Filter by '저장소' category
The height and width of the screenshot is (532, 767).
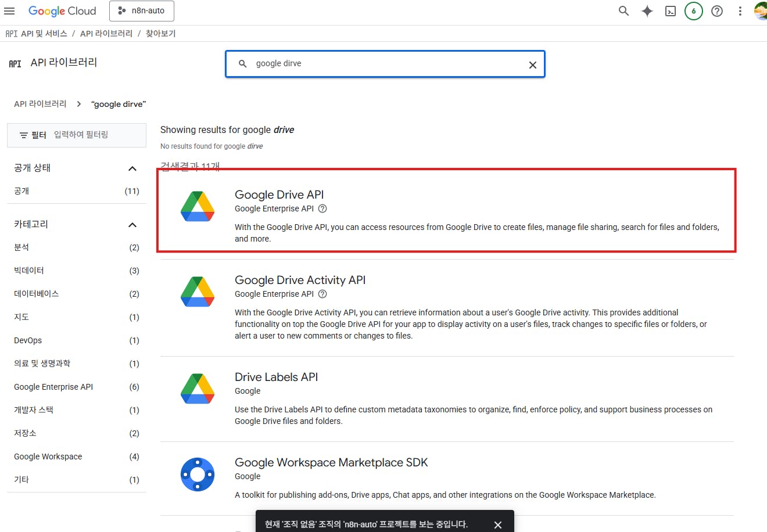pyautogui.click(x=77, y=433)
